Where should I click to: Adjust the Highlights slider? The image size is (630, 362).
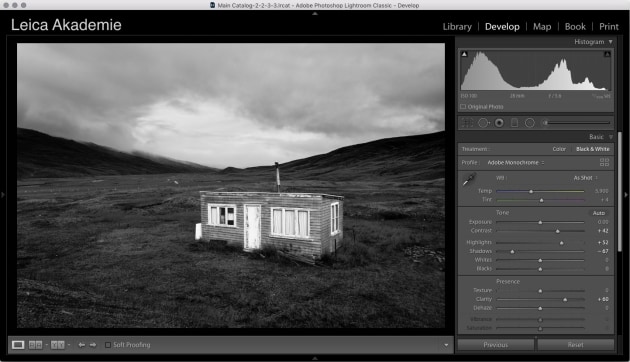(561, 243)
